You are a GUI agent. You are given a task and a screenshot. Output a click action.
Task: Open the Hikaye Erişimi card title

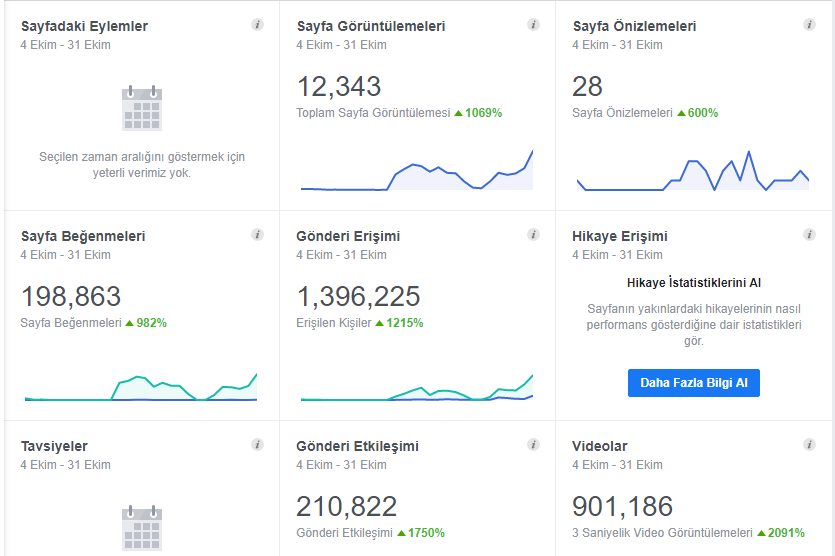point(620,236)
